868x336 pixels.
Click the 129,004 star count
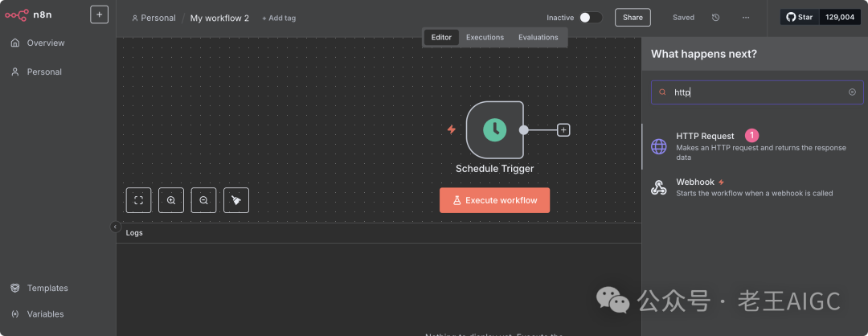point(840,17)
